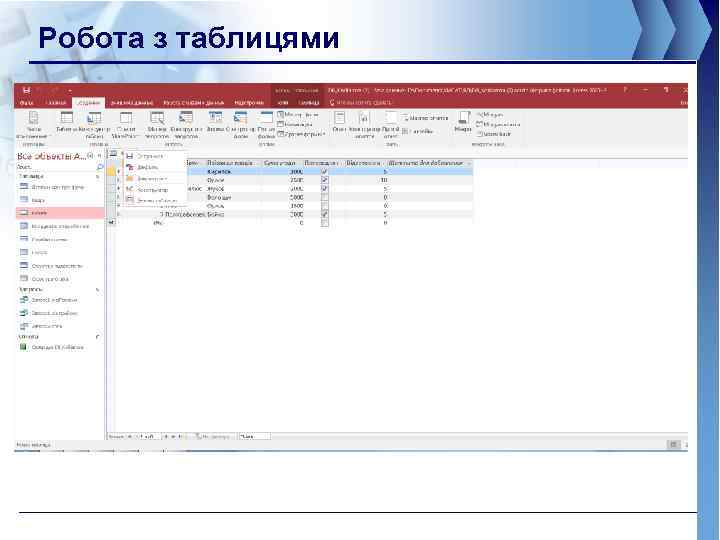
Task: Click the Save icon in the quick access toolbar
Action: (x=26, y=90)
